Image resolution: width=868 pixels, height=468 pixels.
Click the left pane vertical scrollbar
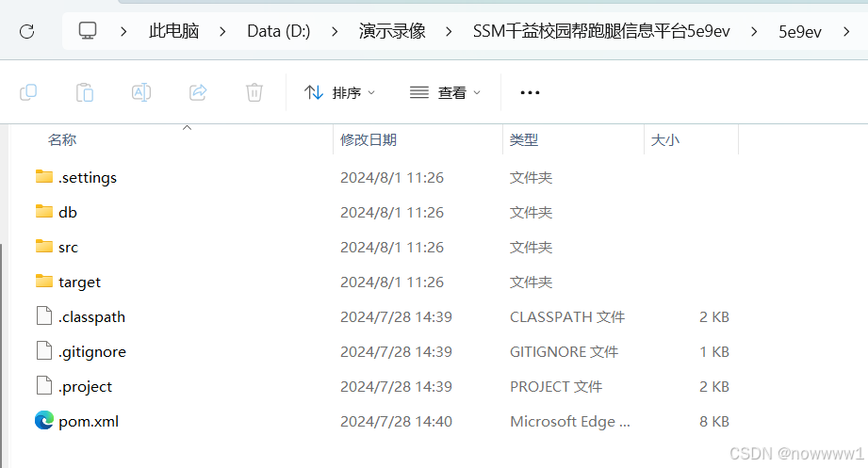coord(3,354)
